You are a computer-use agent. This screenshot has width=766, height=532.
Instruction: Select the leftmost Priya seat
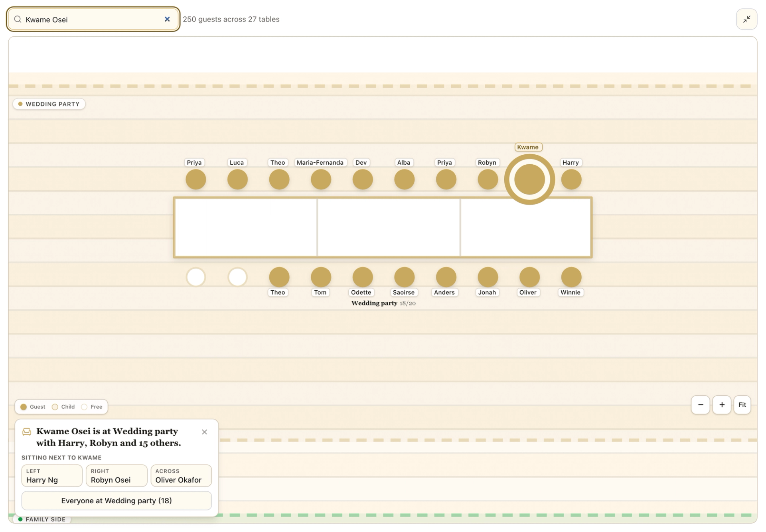(x=195, y=179)
